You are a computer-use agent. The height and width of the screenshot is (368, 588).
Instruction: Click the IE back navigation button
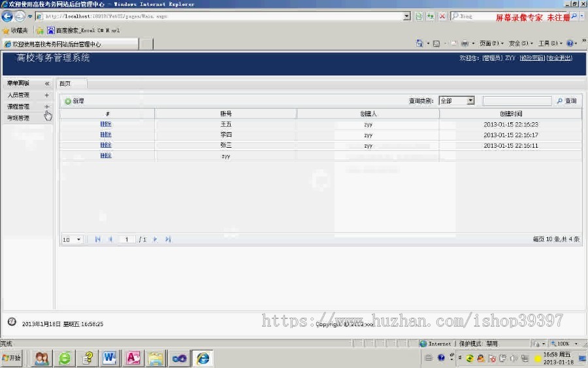[7, 16]
